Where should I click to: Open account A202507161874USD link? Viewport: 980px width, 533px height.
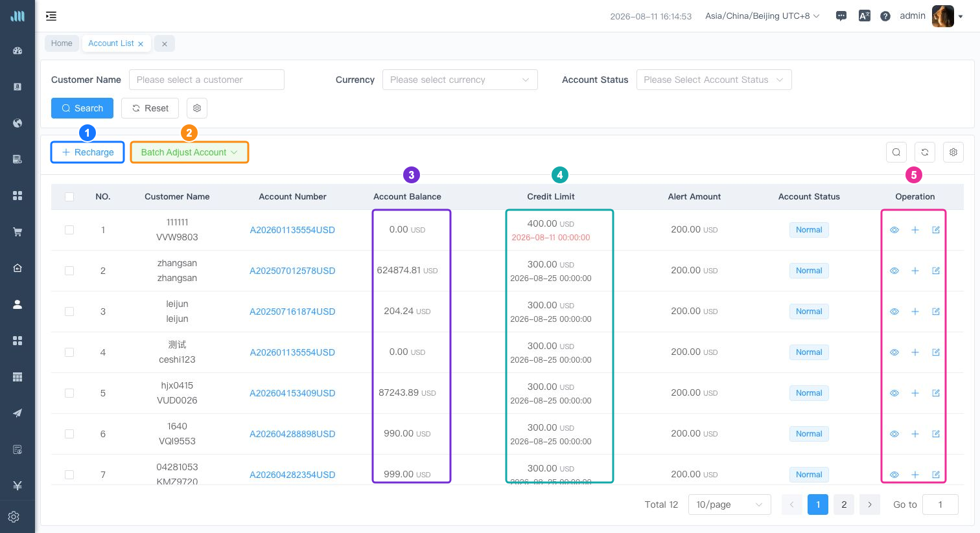(292, 312)
